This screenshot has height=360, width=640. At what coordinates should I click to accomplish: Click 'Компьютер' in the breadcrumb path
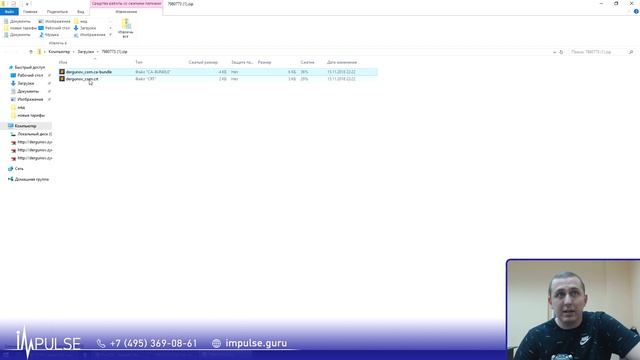(59, 52)
